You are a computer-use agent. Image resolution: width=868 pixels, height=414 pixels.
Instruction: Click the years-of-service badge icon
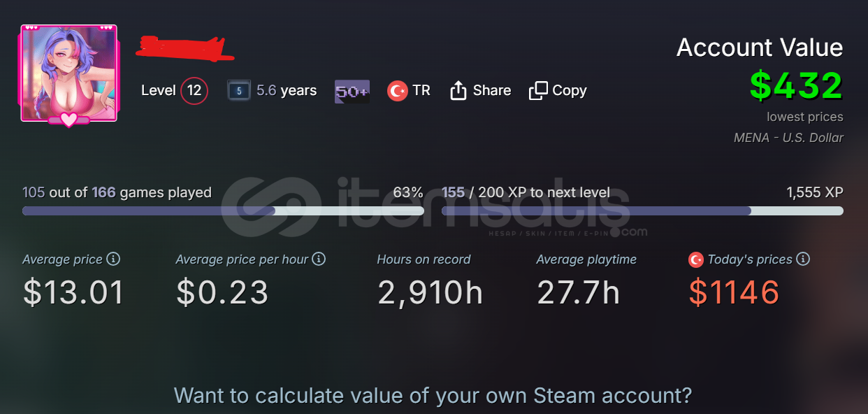click(x=238, y=91)
